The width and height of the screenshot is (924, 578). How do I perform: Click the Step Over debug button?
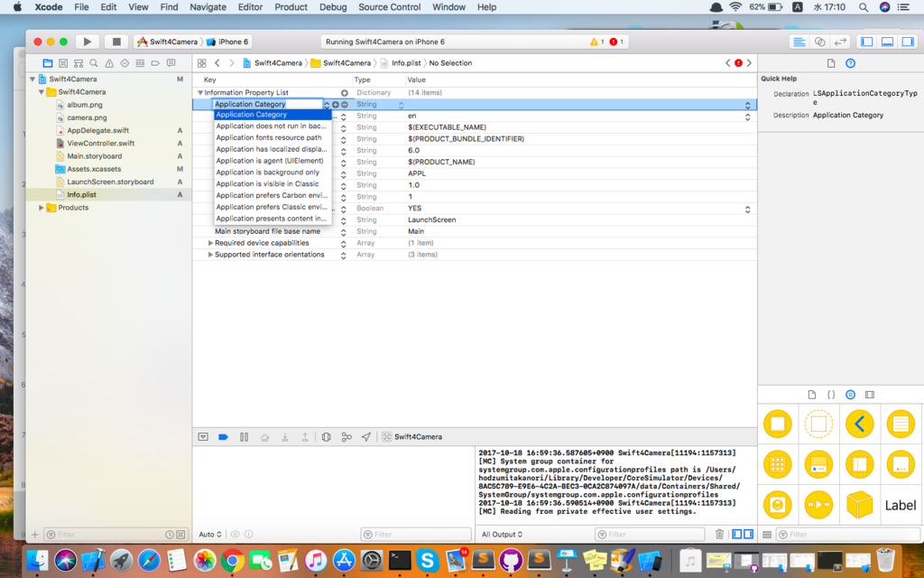point(264,437)
